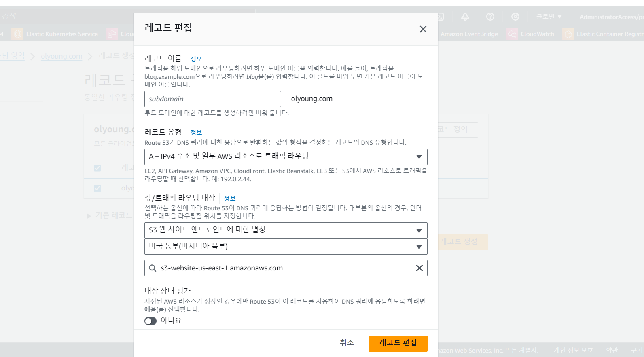The image size is (644, 357).
Task: Open the region dropdown 미국 동부(버지니아 북부)
Action: [x=286, y=247]
